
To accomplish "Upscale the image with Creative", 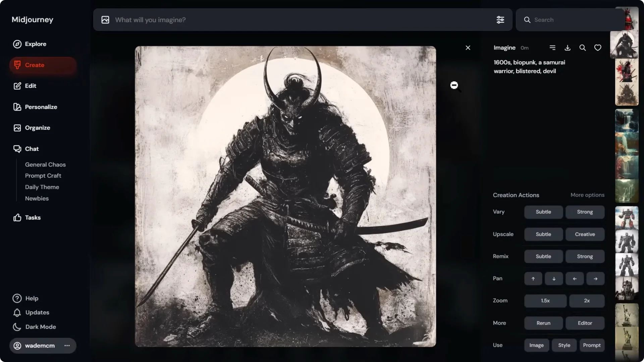I will (585, 234).
